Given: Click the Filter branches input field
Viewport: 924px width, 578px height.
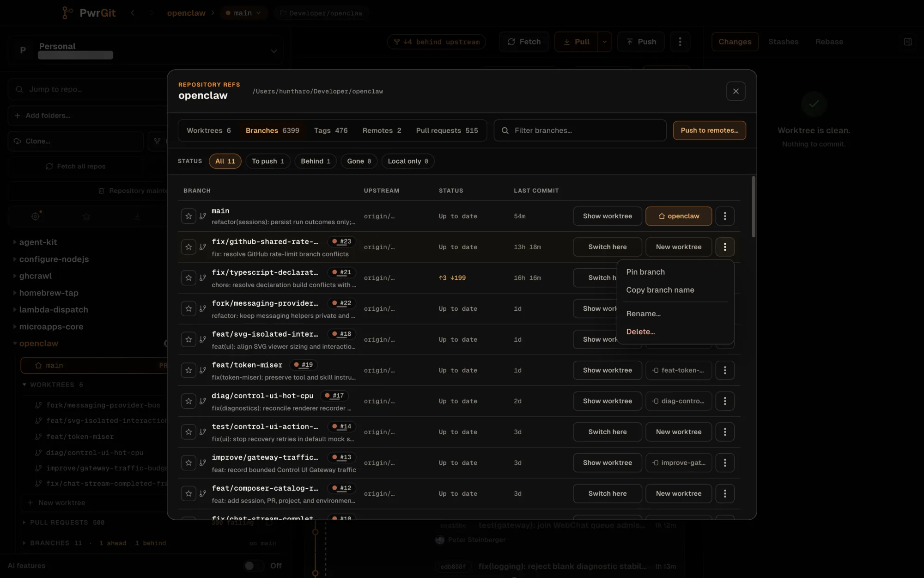Looking at the screenshot, I should pyautogui.click(x=580, y=130).
